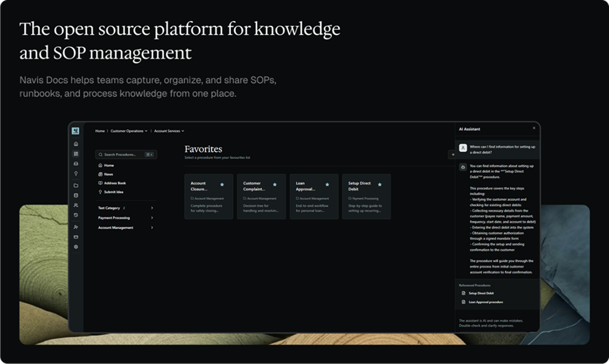The width and height of the screenshot is (609, 364).
Task: Click the card icon in the icon rail
Action: tap(76, 237)
